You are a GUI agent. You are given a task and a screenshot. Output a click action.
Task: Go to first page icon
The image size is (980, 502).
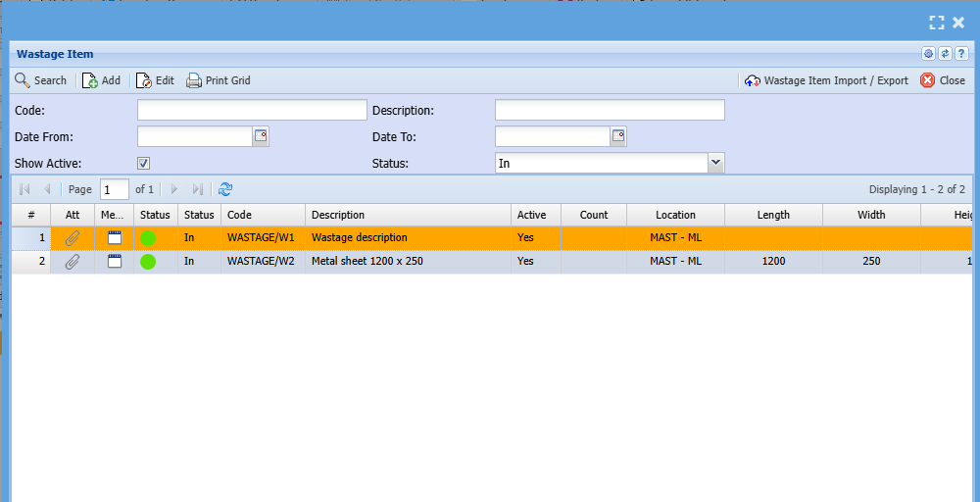click(25, 189)
